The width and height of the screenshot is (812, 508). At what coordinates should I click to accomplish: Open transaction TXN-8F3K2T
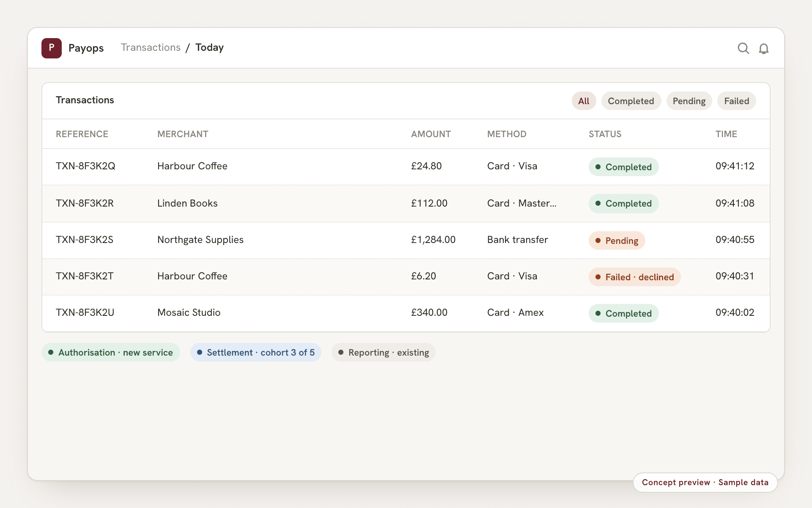click(85, 276)
